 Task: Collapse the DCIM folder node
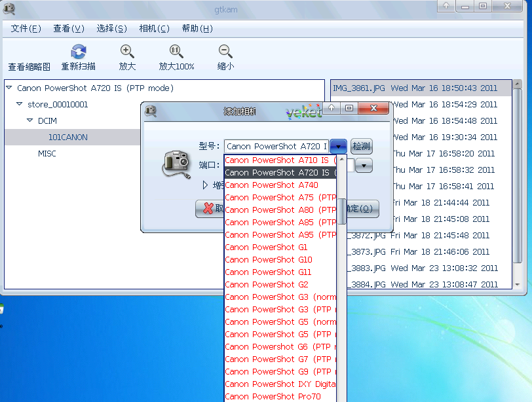click(30, 120)
